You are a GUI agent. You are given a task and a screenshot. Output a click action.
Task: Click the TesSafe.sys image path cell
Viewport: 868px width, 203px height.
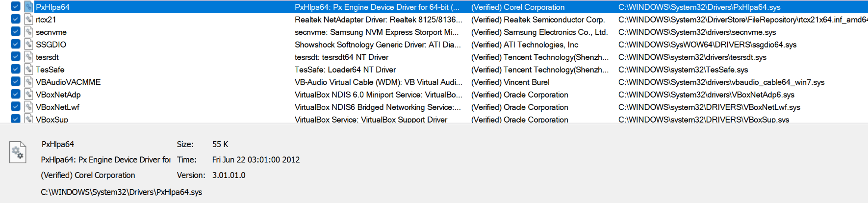pos(683,70)
